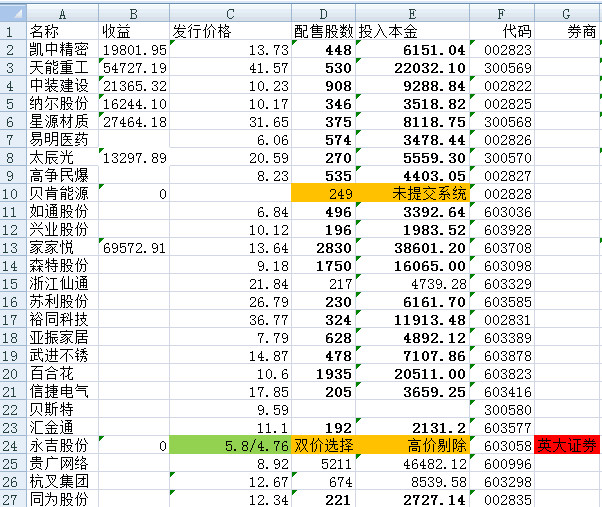This screenshot has height=507, width=602.
Task: Select the orange 未提交系统 cell
Action: coord(412,193)
